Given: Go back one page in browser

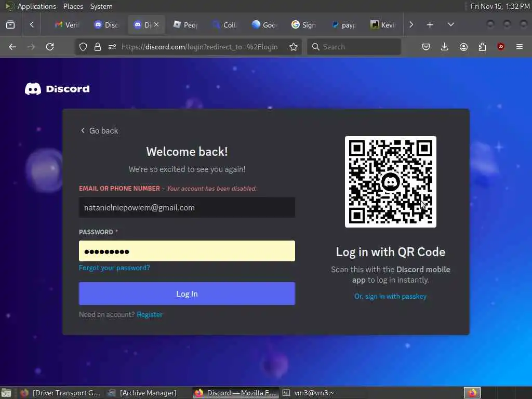Looking at the screenshot, I should pos(12,47).
